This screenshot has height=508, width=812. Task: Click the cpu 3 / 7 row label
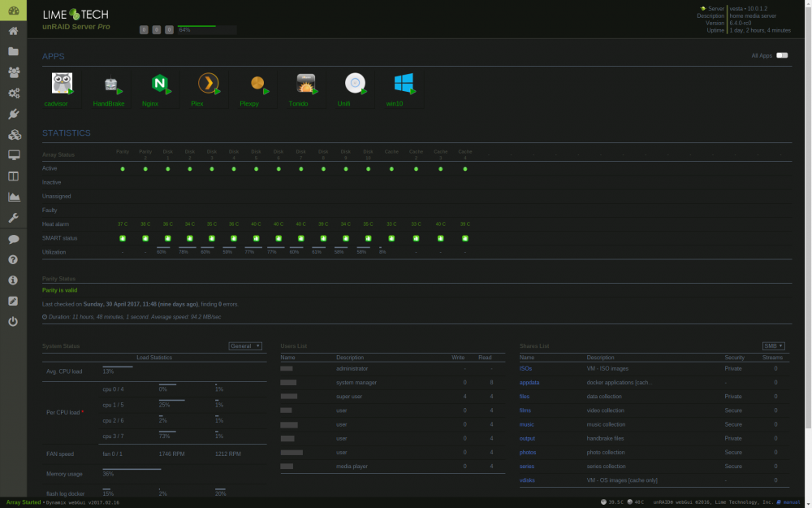point(113,436)
